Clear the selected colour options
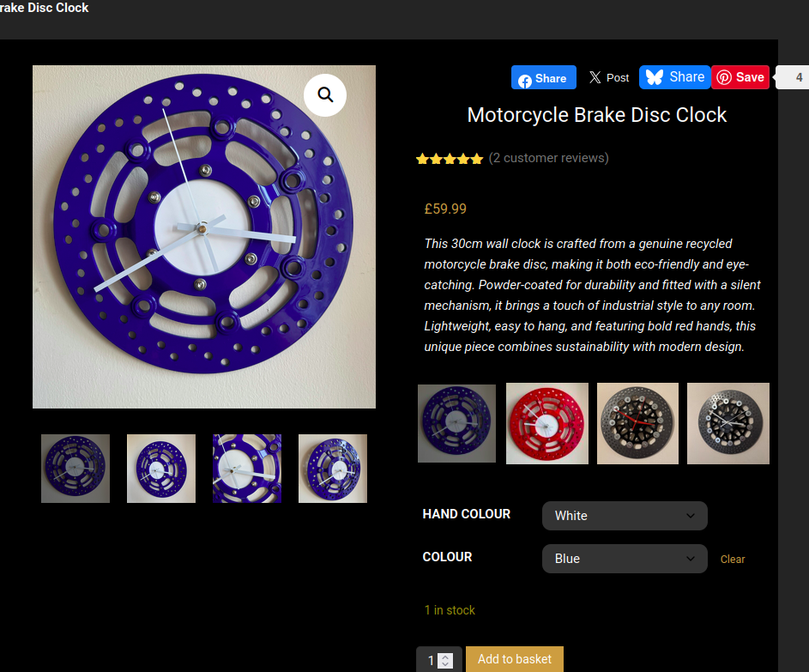 point(732,559)
